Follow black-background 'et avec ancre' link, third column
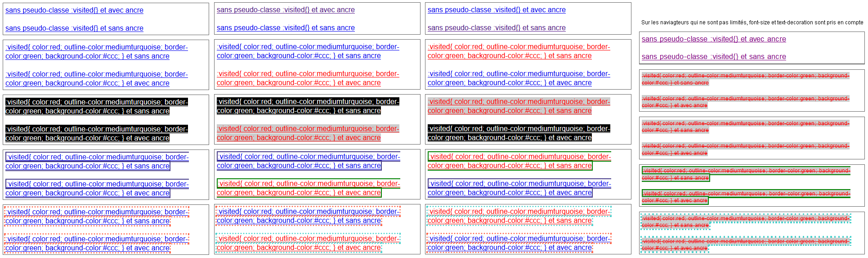Image resolution: width=868 pixels, height=258 pixels. (519, 133)
